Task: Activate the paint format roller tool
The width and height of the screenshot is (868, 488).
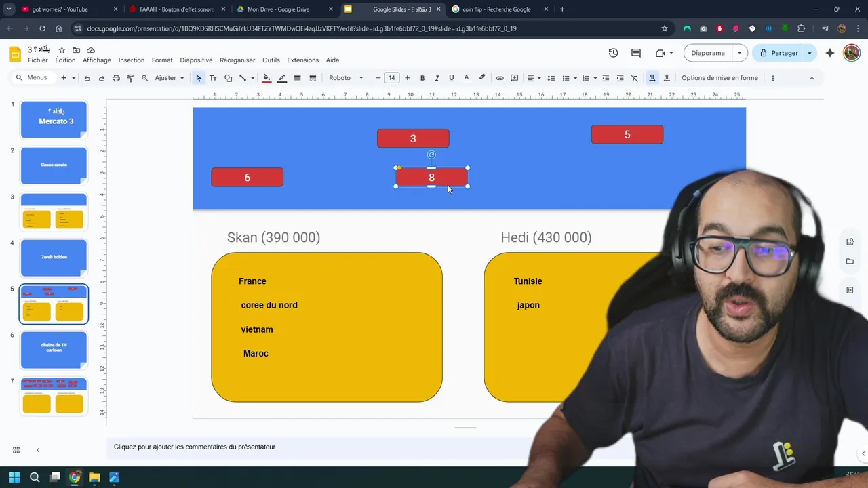Action: [x=130, y=78]
